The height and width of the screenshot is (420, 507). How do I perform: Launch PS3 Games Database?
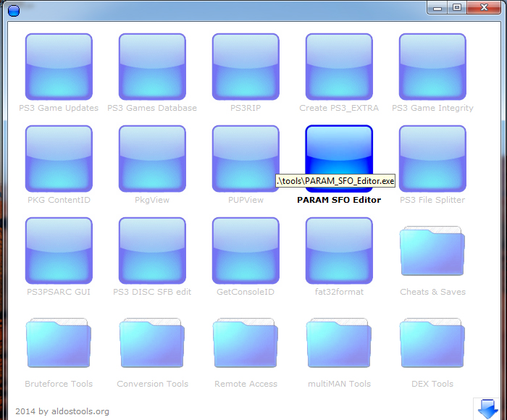click(152, 67)
